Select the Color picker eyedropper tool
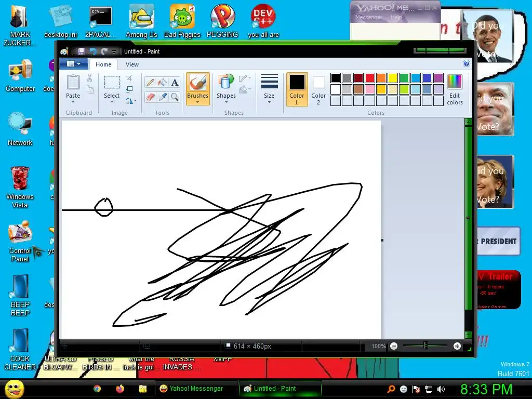532x399 pixels. click(x=162, y=97)
